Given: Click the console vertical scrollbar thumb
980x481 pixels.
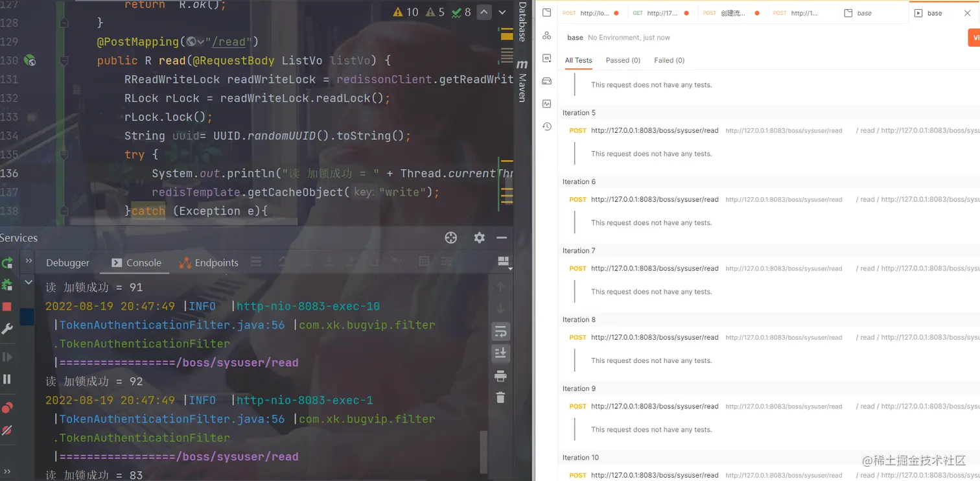Looking at the screenshot, I should coord(483,451).
